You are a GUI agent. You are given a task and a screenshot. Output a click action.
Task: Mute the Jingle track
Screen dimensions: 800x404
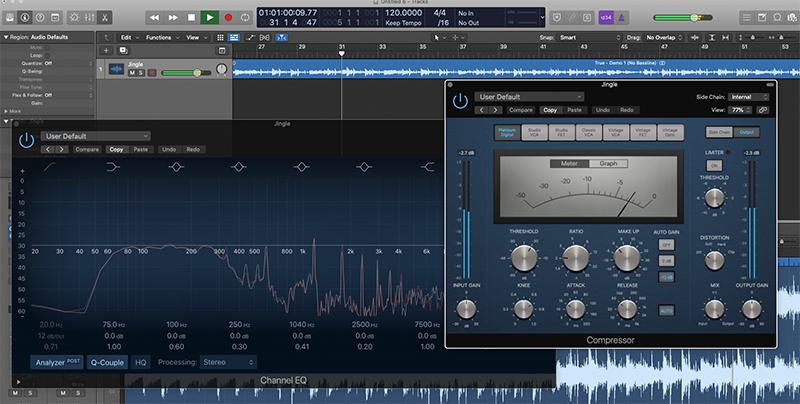click(132, 72)
